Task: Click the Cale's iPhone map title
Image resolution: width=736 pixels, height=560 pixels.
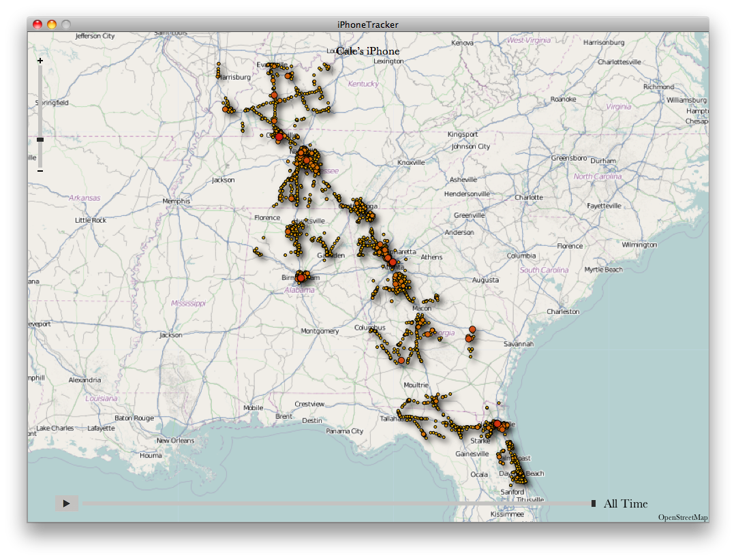Action: tap(368, 51)
